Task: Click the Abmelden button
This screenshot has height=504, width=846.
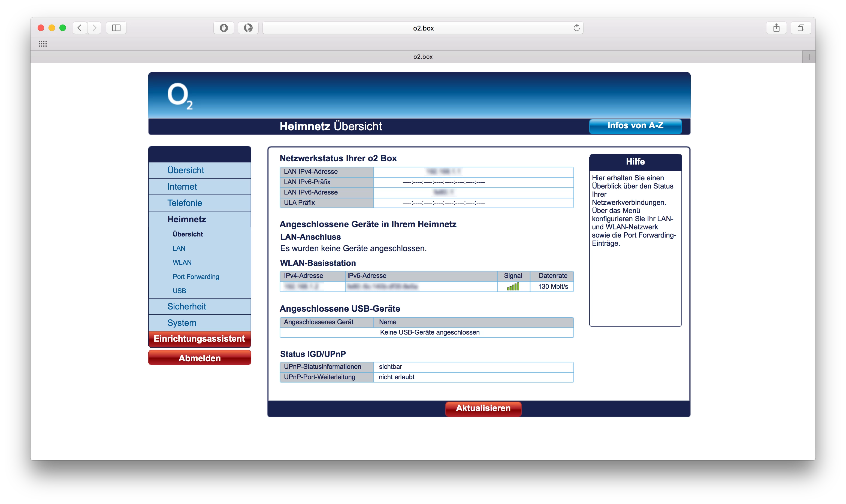Action: pos(200,358)
